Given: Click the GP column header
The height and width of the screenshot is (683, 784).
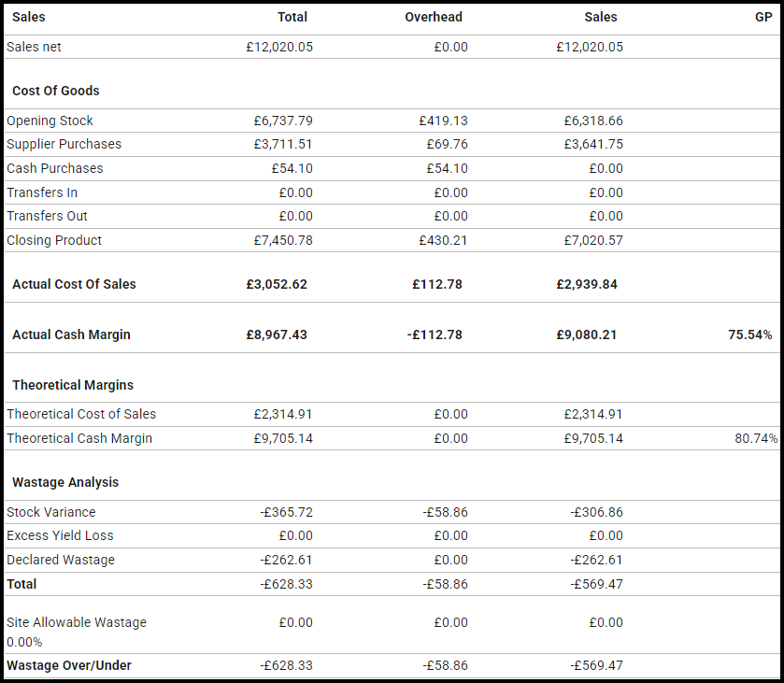Looking at the screenshot, I should point(763,17).
